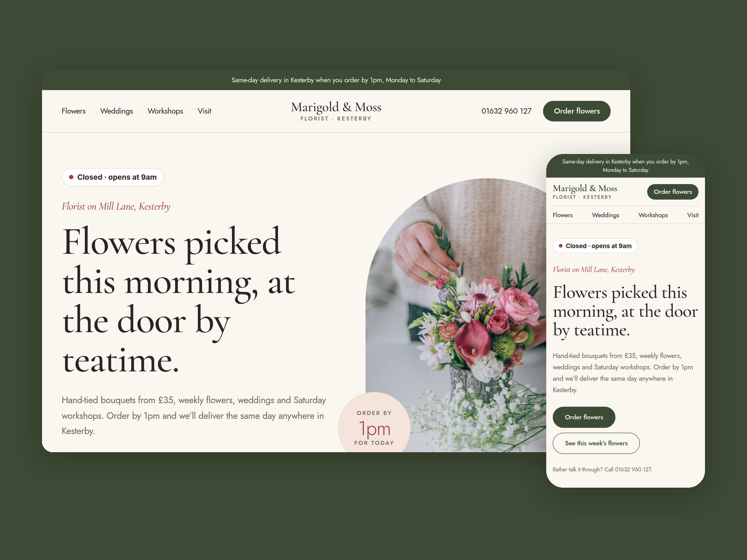Click the mobile same-day delivery announcement bar
Viewport: 747px width, 560px height.
[626, 166]
